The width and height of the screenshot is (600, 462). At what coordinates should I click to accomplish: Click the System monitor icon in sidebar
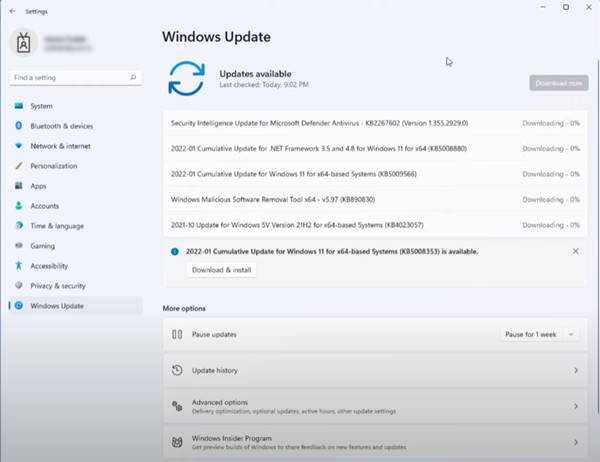(x=19, y=106)
